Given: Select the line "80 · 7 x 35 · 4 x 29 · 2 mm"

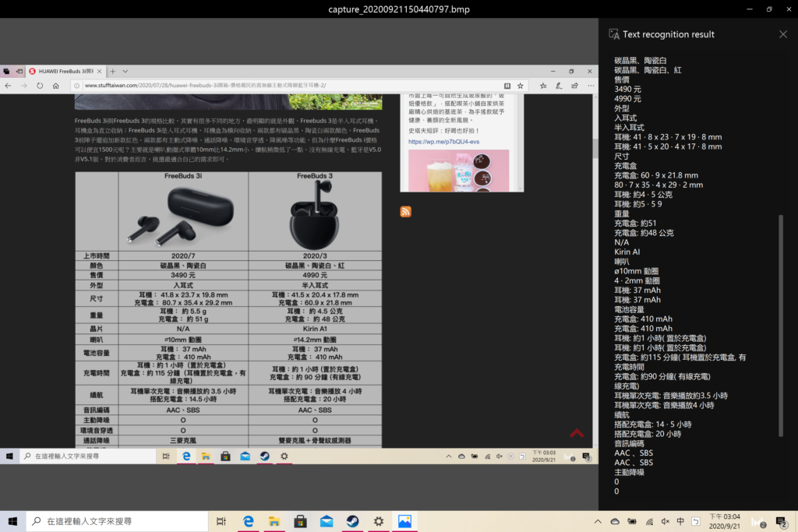Looking at the screenshot, I should pyautogui.click(x=659, y=185).
